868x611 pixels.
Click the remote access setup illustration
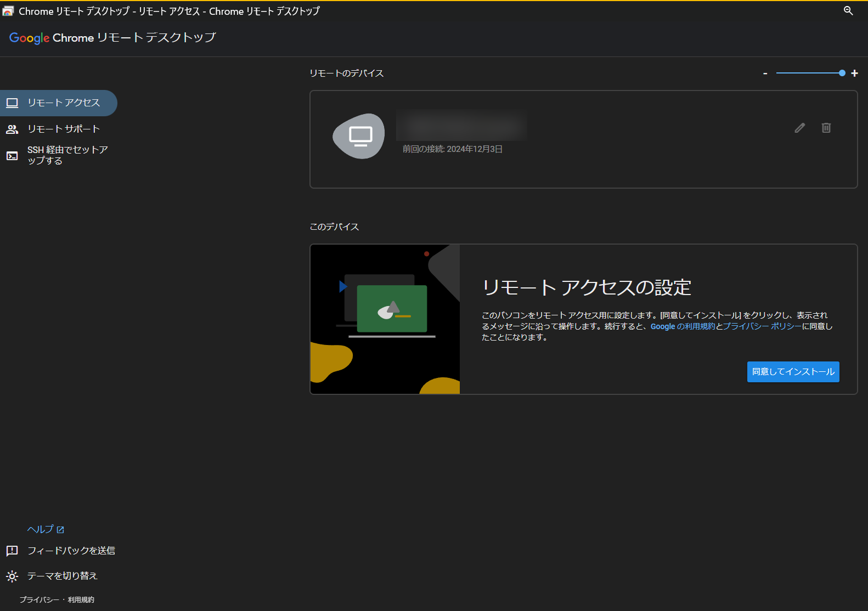point(385,319)
